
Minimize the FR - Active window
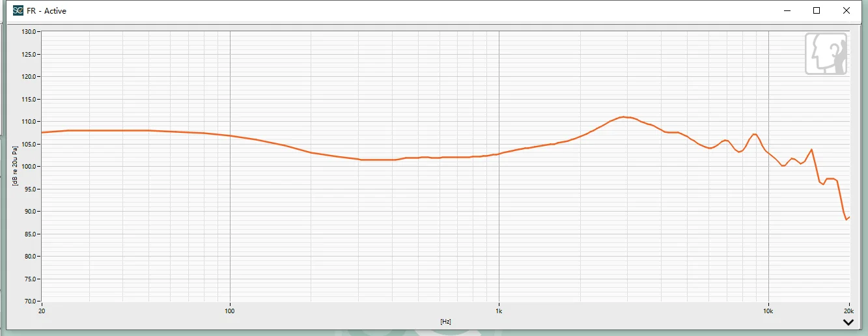[x=787, y=10]
